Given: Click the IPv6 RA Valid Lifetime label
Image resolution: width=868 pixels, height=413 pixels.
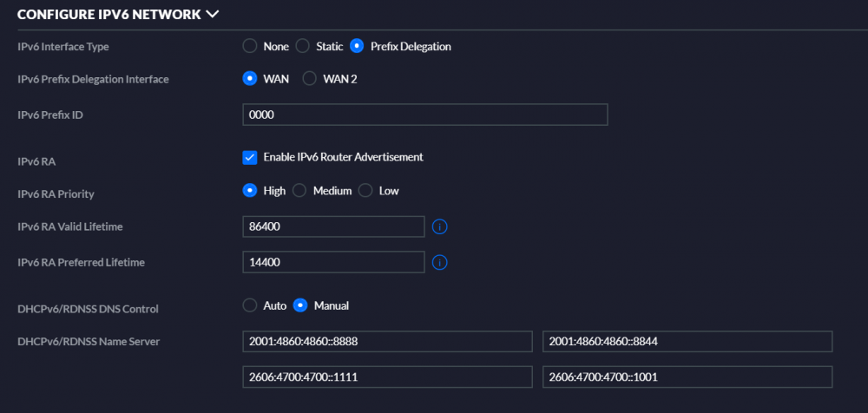Looking at the screenshot, I should click(69, 226).
